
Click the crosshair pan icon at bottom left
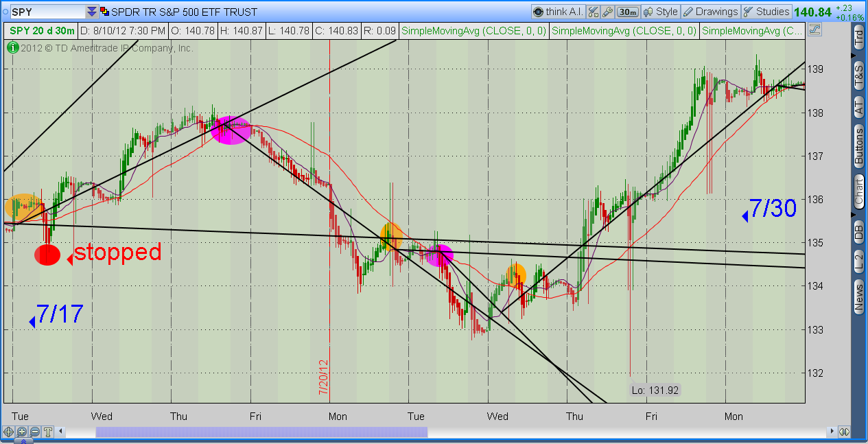point(8,432)
